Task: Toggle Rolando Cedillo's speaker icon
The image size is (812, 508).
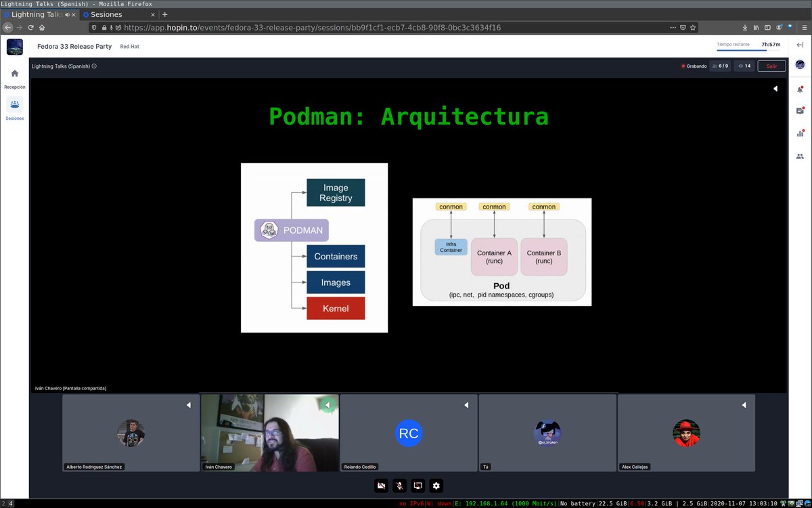Action: 466,405
